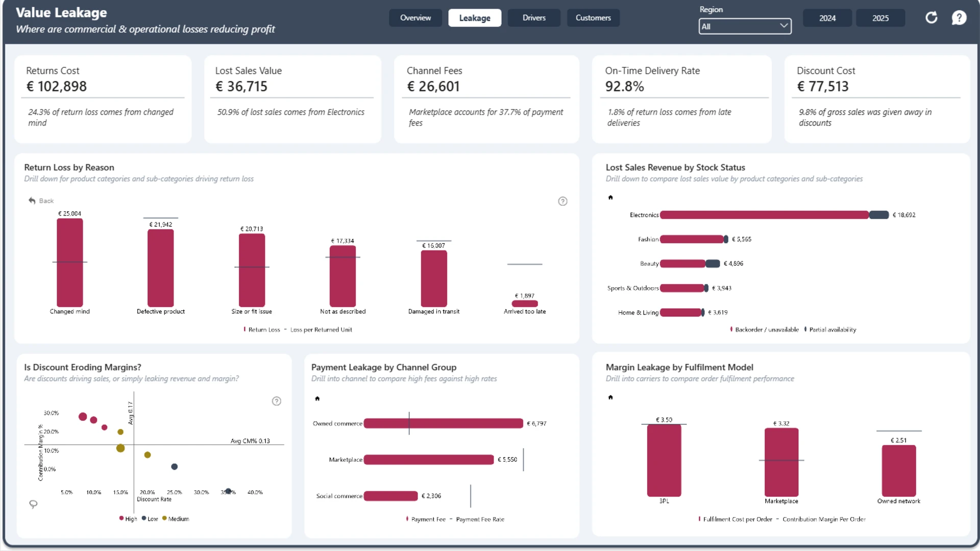This screenshot has width=980, height=551.
Task: Click the Marketplace payment fee bar
Action: pyautogui.click(x=429, y=460)
